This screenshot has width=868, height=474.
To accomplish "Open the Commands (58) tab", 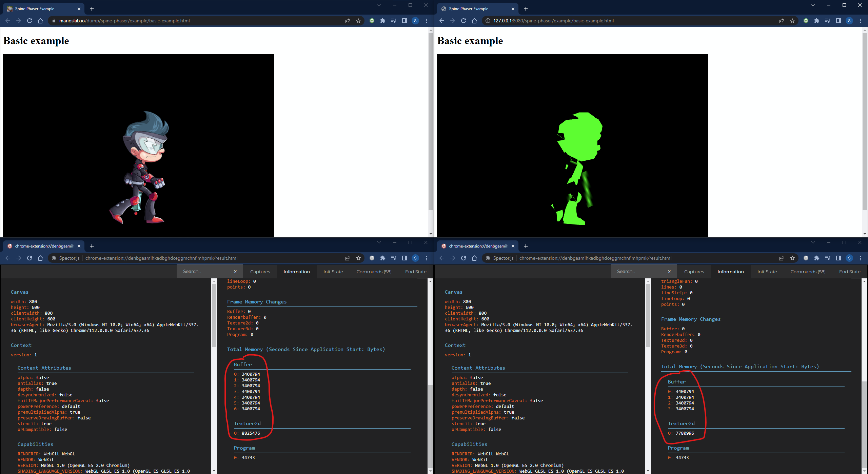I will [x=374, y=271].
